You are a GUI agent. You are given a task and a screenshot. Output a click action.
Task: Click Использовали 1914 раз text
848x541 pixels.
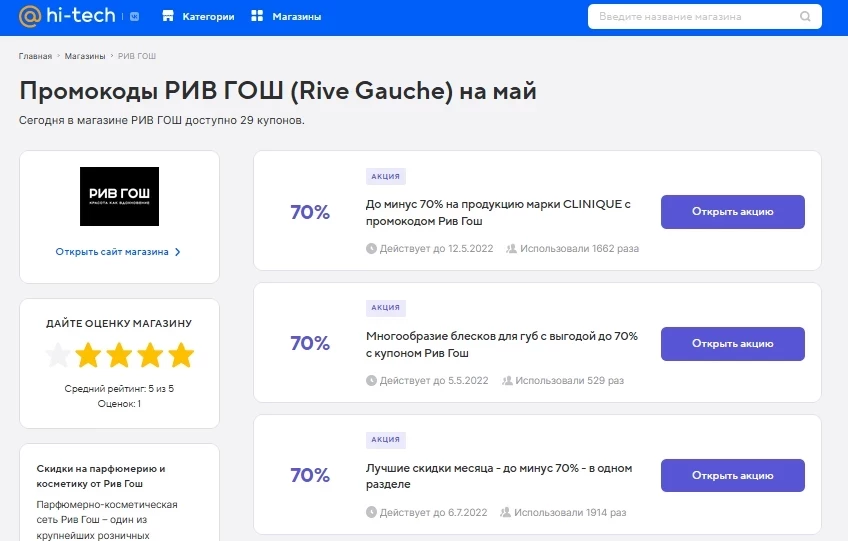(570, 512)
